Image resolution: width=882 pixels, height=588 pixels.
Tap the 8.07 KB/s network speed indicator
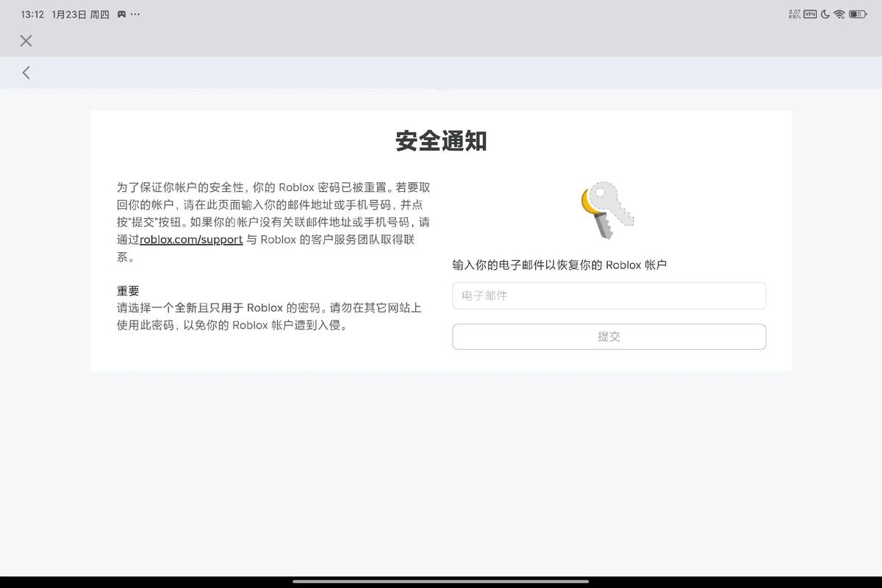coord(795,13)
